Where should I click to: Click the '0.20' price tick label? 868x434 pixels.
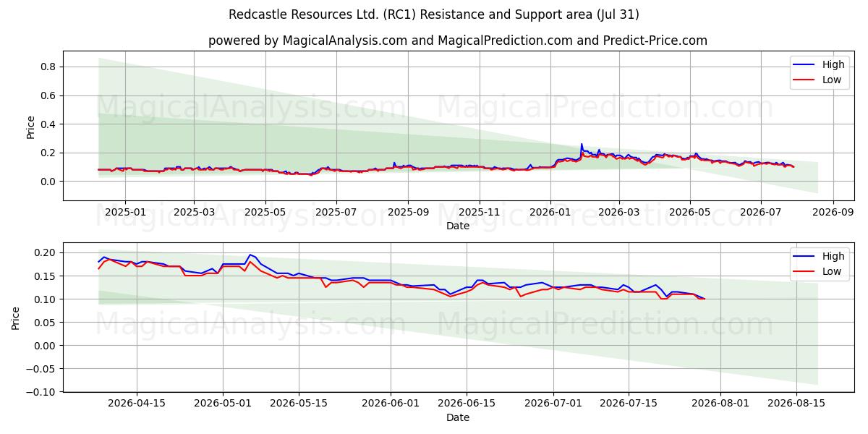click(x=47, y=252)
